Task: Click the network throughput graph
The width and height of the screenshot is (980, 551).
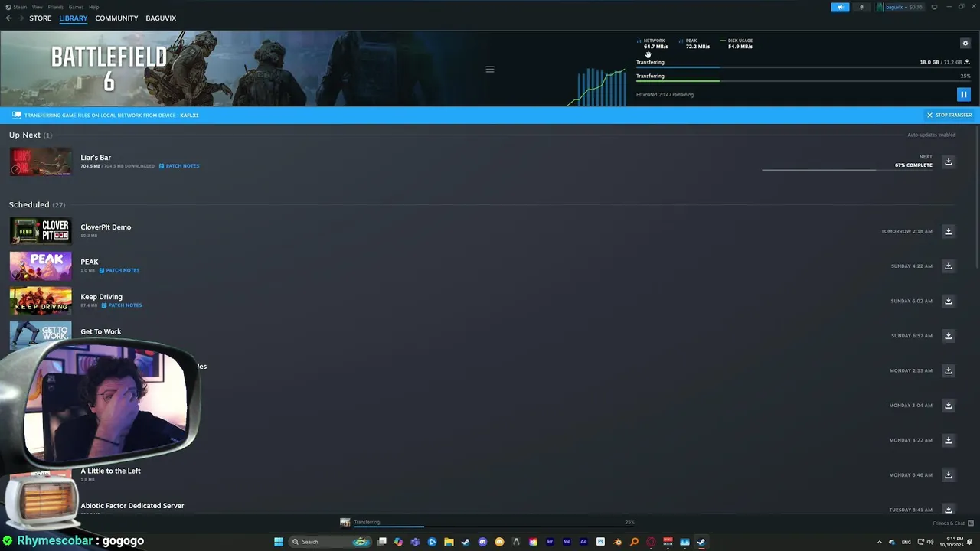Action: coord(597,86)
